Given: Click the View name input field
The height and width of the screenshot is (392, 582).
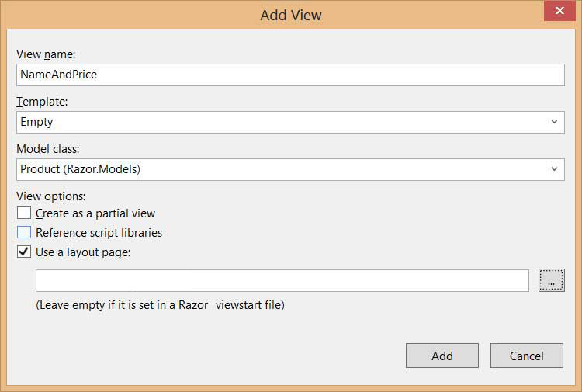Looking at the screenshot, I should (x=290, y=75).
